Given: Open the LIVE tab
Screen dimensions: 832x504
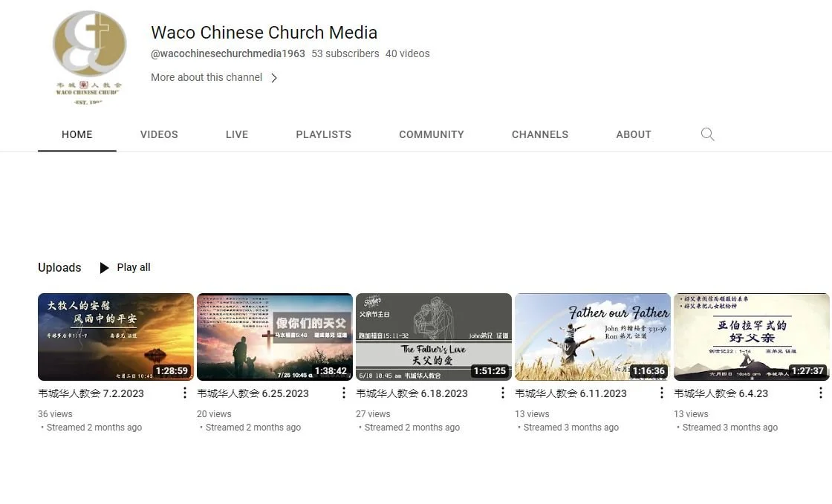Looking at the screenshot, I should 237,134.
